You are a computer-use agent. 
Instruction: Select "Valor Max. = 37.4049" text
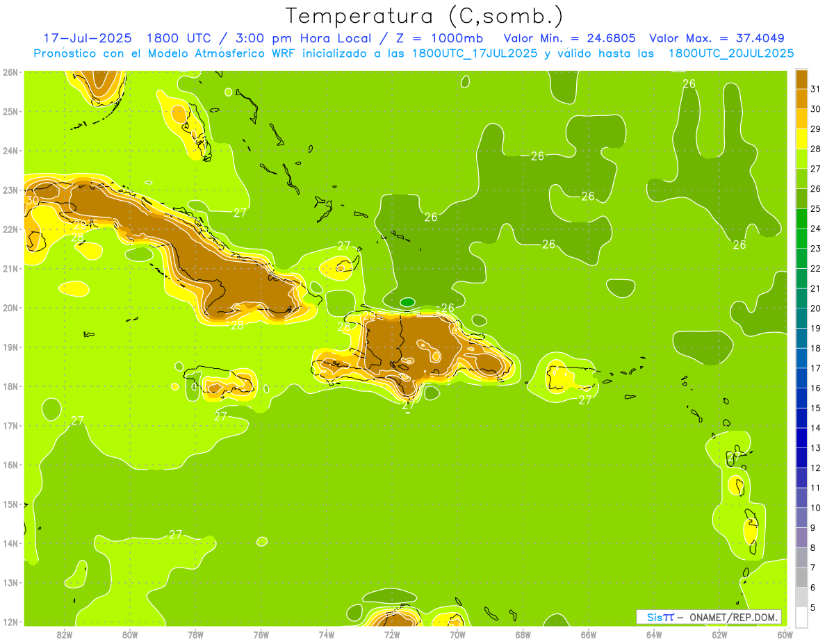(717, 38)
